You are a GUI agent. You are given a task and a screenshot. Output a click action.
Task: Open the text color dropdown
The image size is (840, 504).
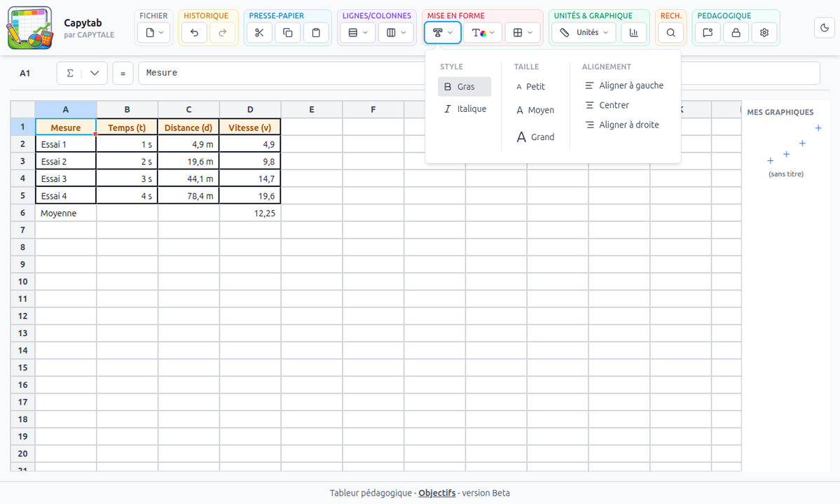tap(483, 33)
